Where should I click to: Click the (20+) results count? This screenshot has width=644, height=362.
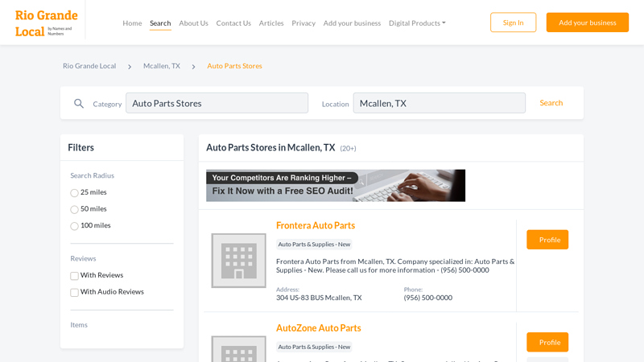click(348, 148)
